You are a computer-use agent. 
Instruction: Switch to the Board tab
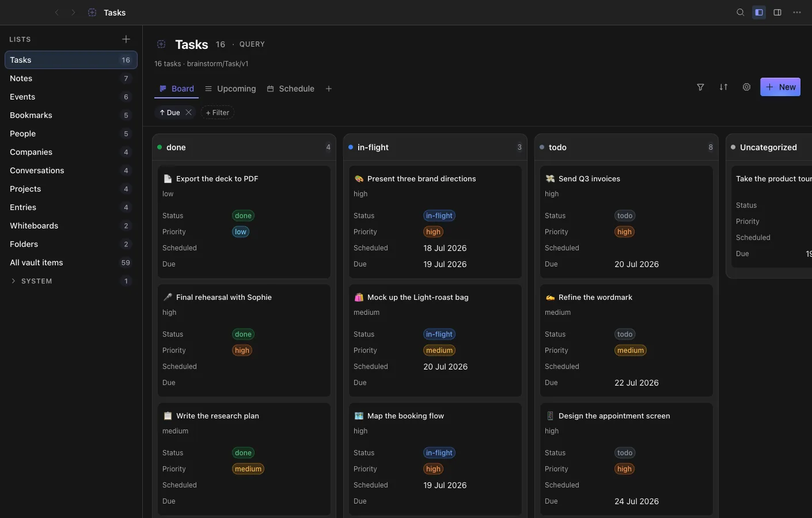point(176,89)
